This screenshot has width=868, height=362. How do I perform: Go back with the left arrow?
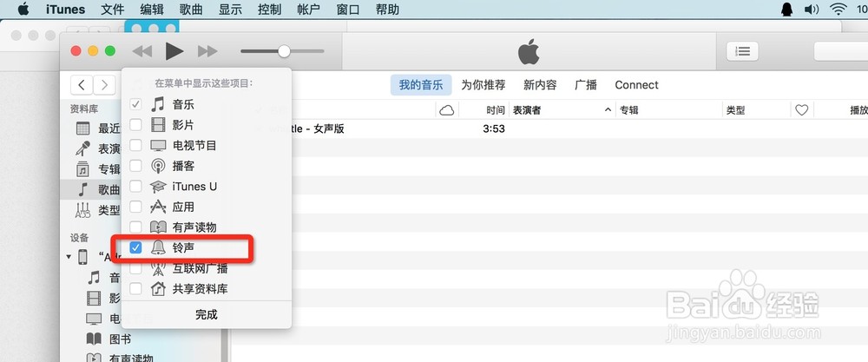pyautogui.click(x=82, y=85)
